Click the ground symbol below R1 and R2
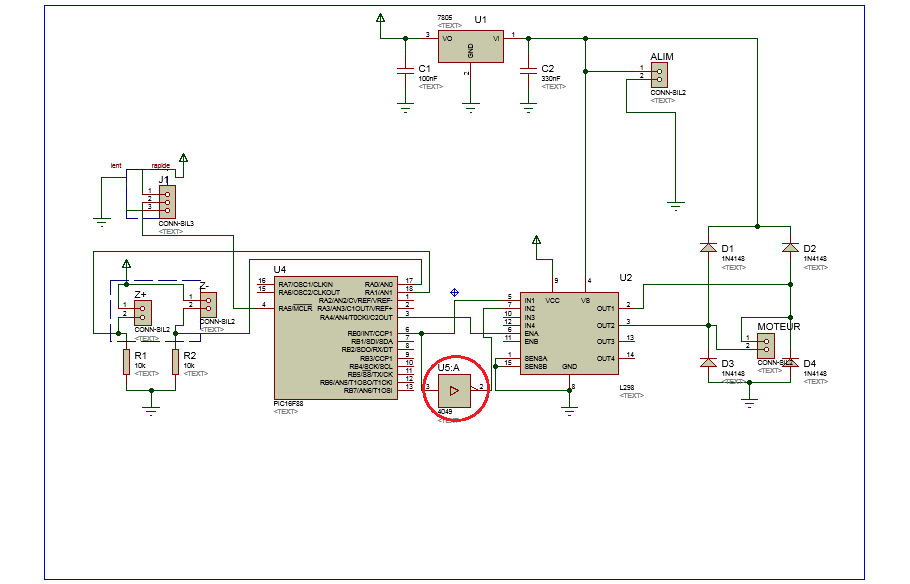The width and height of the screenshot is (910, 584). (x=151, y=411)
